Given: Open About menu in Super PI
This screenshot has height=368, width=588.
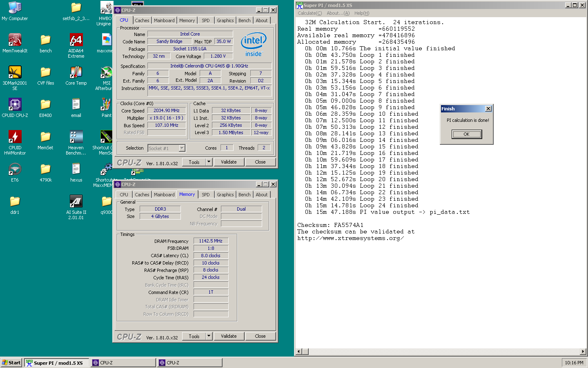Looking at the screenshot, I should pos(338,13).
